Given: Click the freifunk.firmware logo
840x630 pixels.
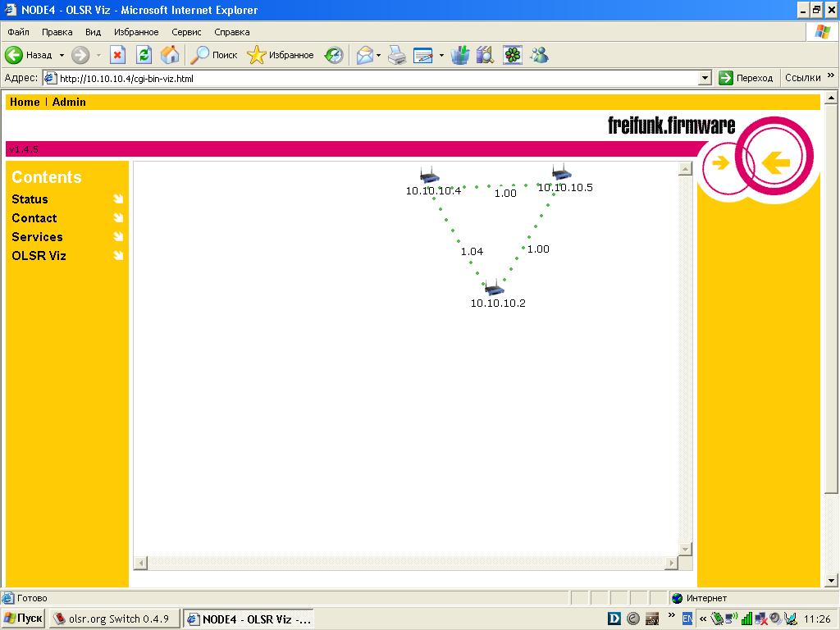Looking at the screenshot, I should [671, 126].
